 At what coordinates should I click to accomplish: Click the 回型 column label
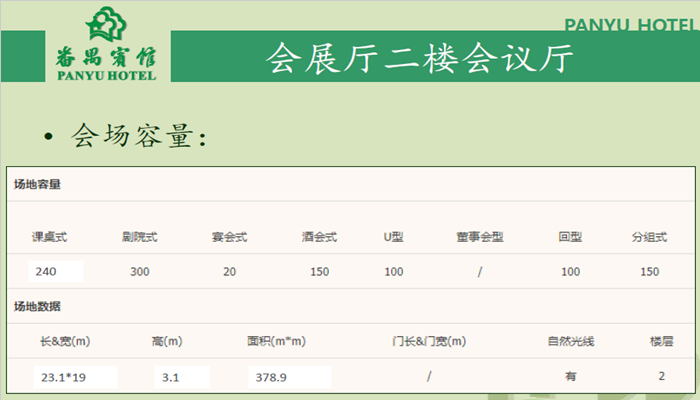(x=570, y=237)
